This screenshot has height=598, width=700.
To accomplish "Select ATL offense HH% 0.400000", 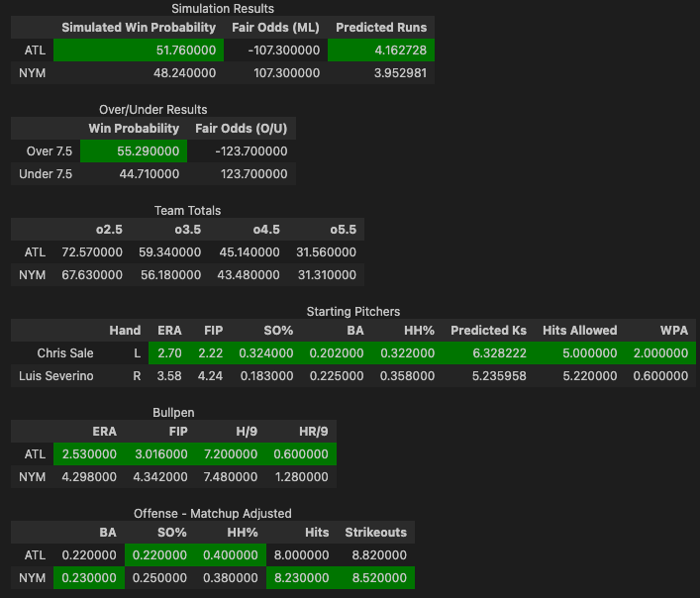I will pos(231,554).
